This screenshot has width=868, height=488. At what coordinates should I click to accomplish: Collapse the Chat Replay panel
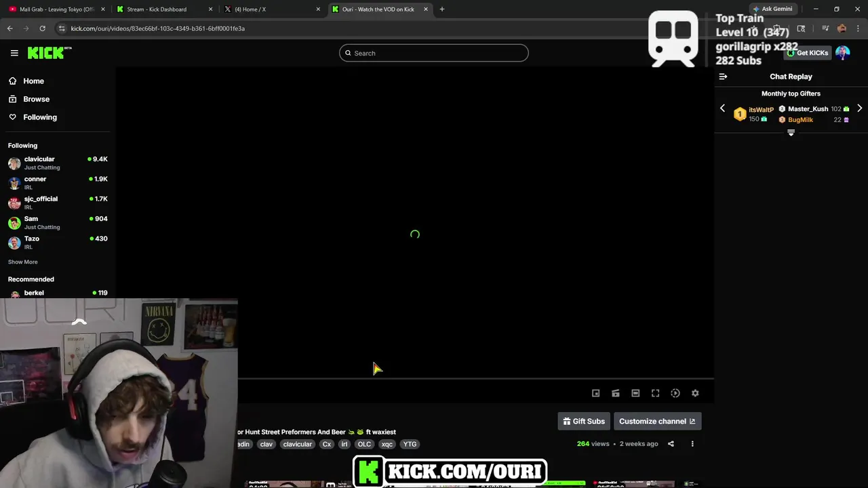coord(723,77)
